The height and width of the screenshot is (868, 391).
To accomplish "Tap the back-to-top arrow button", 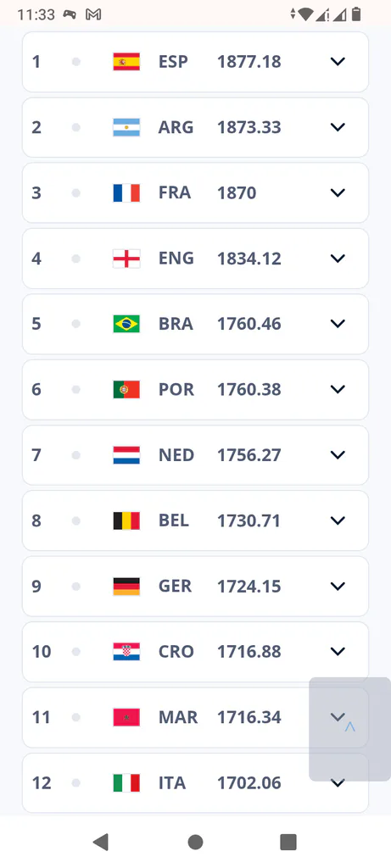I will click(350, 728).
